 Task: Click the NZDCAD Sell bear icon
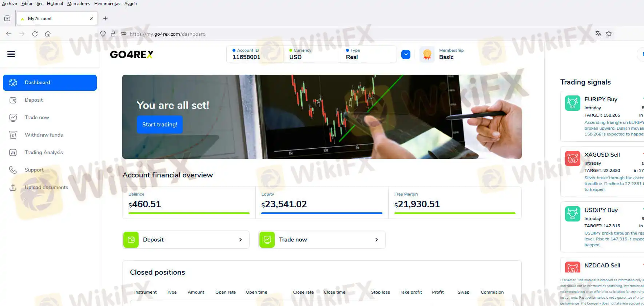(x=572, y=267)
